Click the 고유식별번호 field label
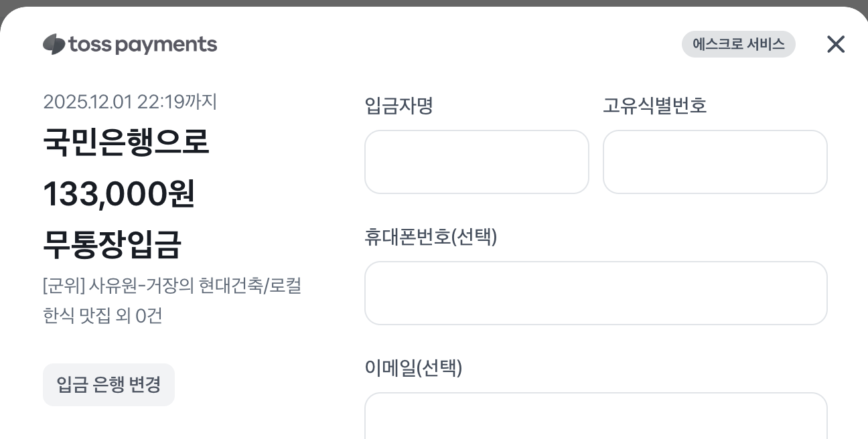Viewport: 868px width, 439px height. tap(654, 106)
